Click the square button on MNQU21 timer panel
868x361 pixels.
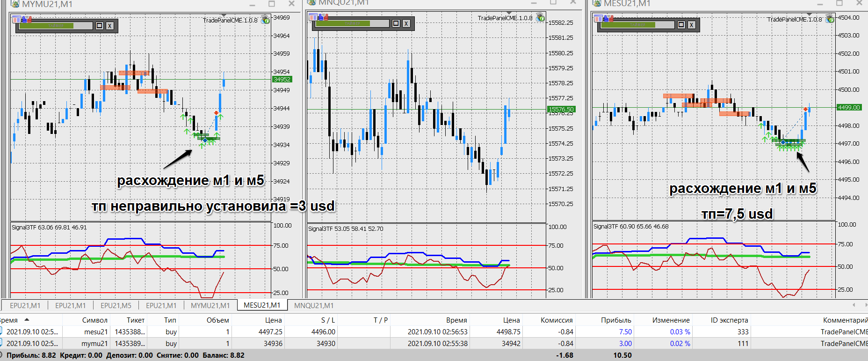point(396,23)
